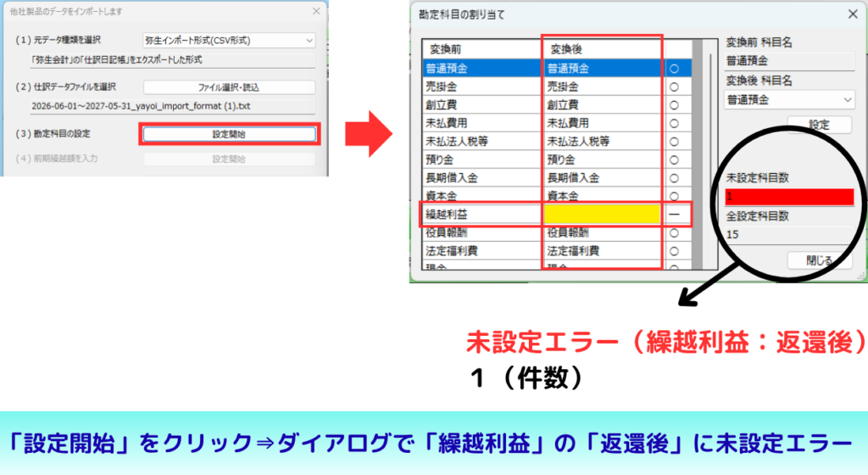The width and height of the screenshot is (868, 475).
Task: Click the red 未設定科目数 field showing 1
Action: point(789,197)
